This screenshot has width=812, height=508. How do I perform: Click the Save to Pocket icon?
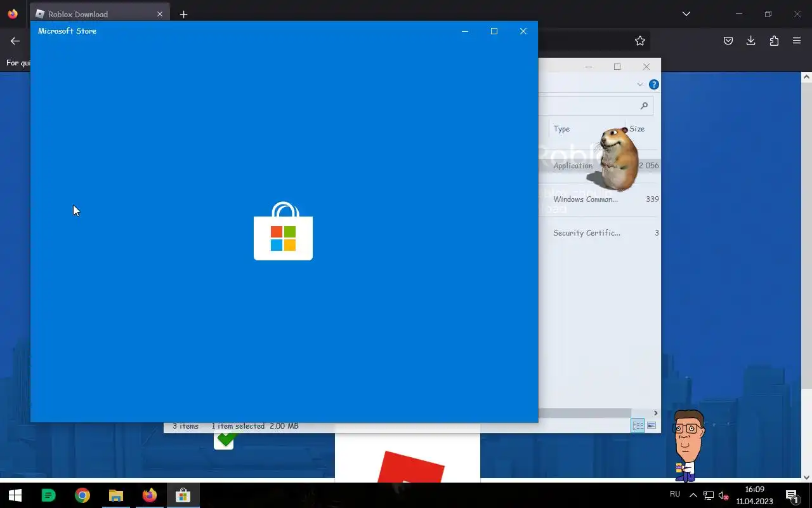728,41
